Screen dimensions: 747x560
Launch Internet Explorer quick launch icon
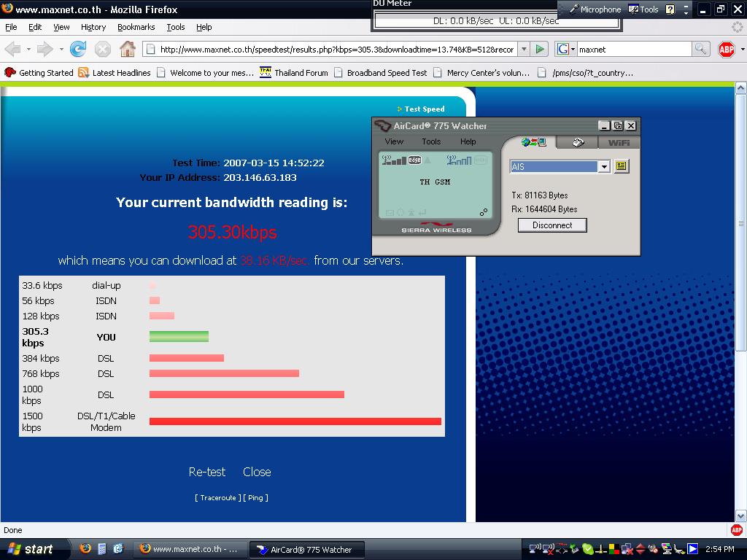(118, 548)
